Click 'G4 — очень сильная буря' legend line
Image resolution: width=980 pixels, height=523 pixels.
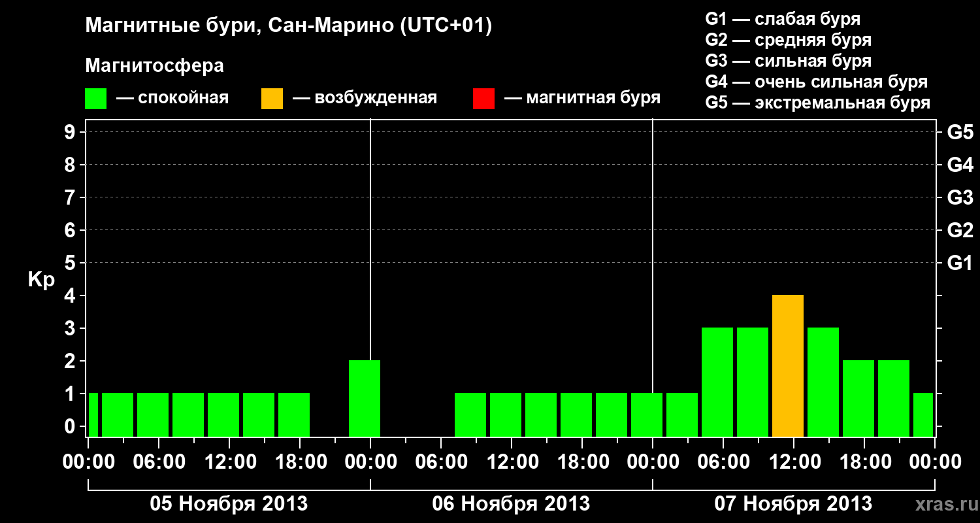817,82
